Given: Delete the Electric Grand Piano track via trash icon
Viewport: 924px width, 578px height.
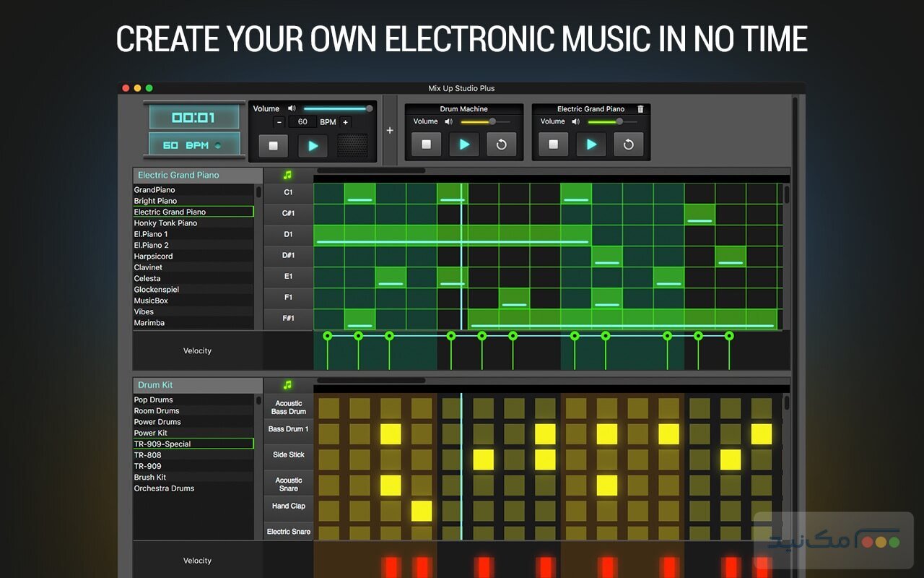Looking at the screenshot, I should [640, 108].
